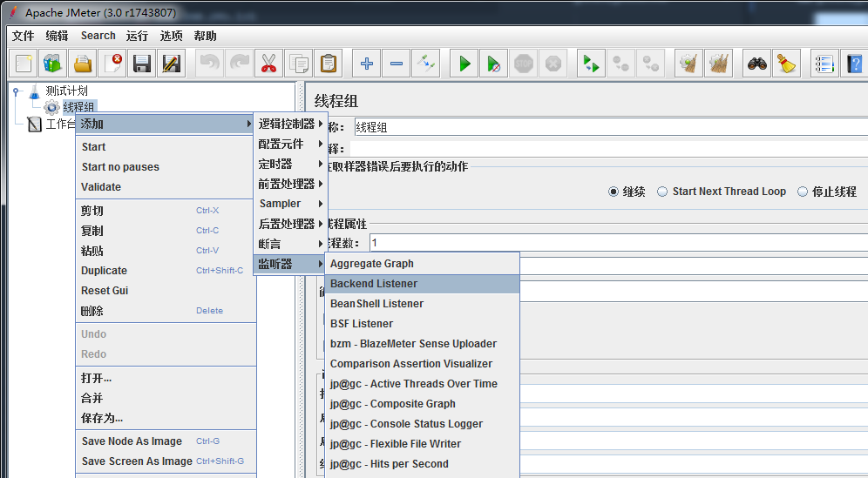Open the 选项 menu

click(171, 36)
